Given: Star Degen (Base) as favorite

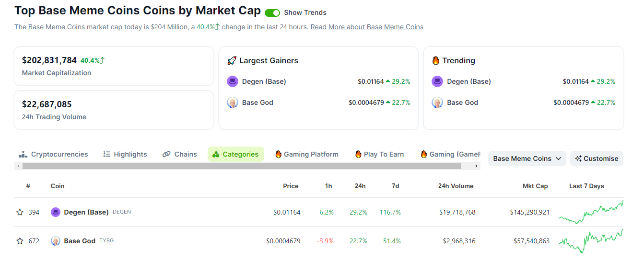Looking at the screenshot, I should point(20,212).
